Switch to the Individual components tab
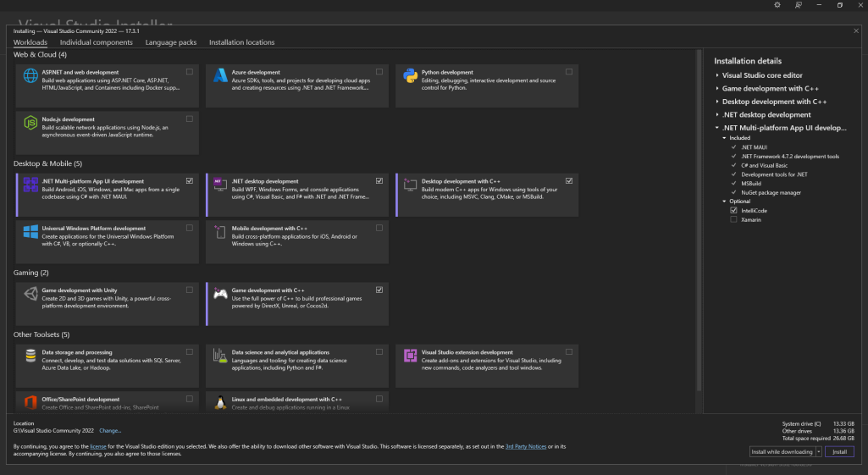Screen dimensions: 868x475 pos(97,42)
